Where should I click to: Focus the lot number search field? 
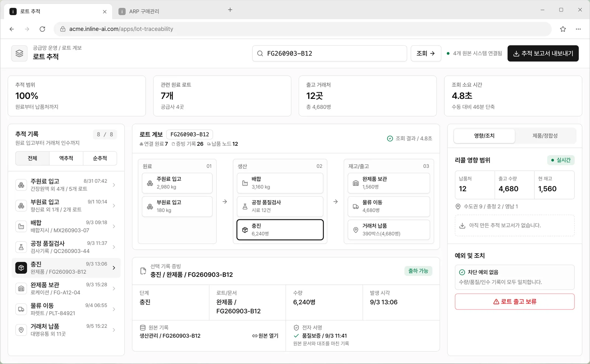pyautogui.click(x=329, y=53)
